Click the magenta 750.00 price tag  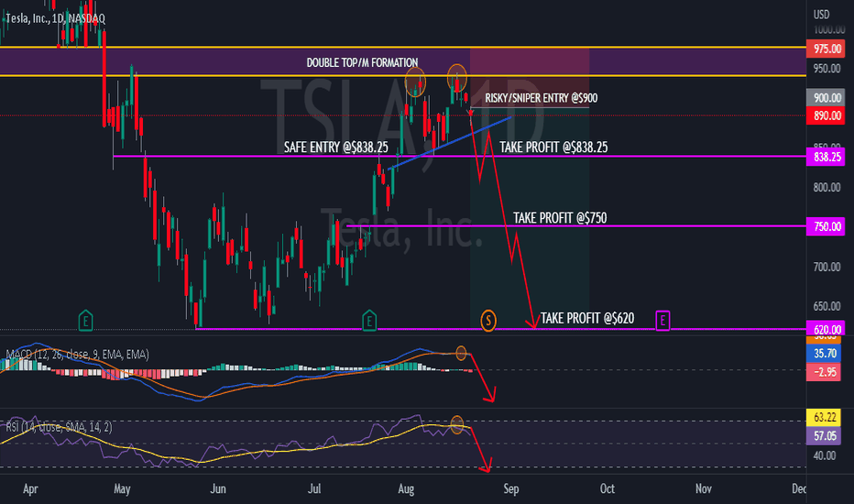tap(826, 226)
